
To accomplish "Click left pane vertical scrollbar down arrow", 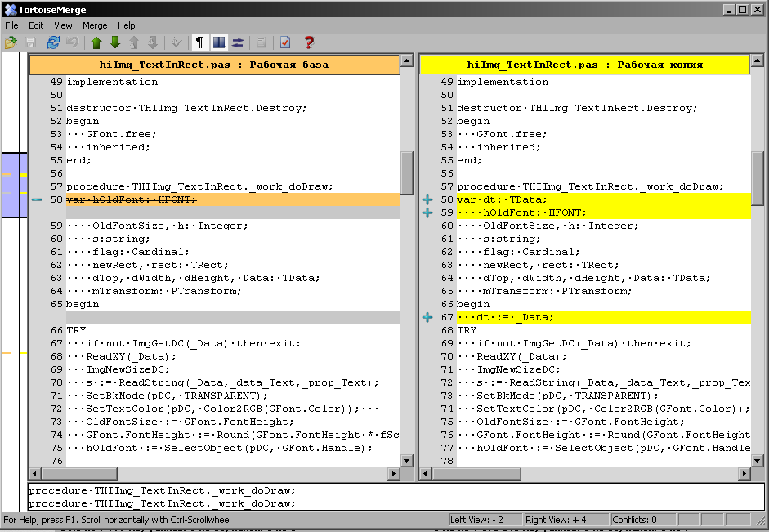I will point(407,461).
